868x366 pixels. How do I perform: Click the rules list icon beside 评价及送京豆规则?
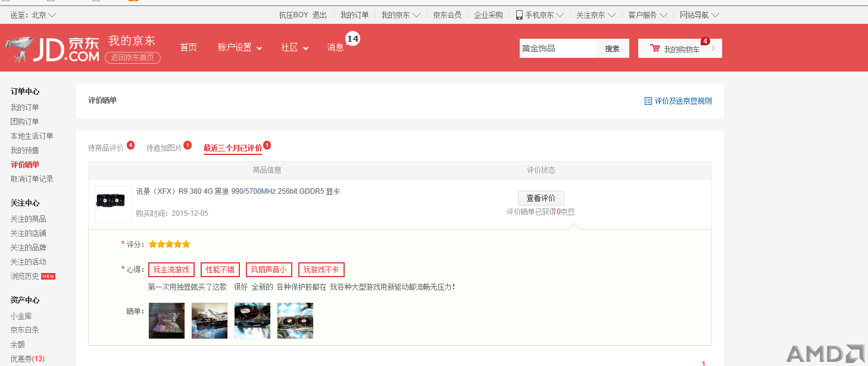click(648, 101)
